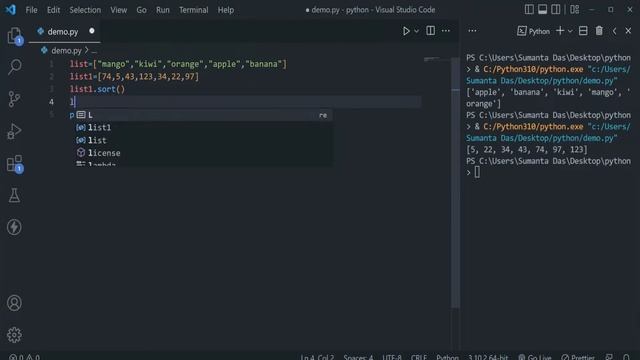The width and height of the screenshot is (640, 360).
Task: Place cursor on list1.sort() line
Action: (97, 89)
